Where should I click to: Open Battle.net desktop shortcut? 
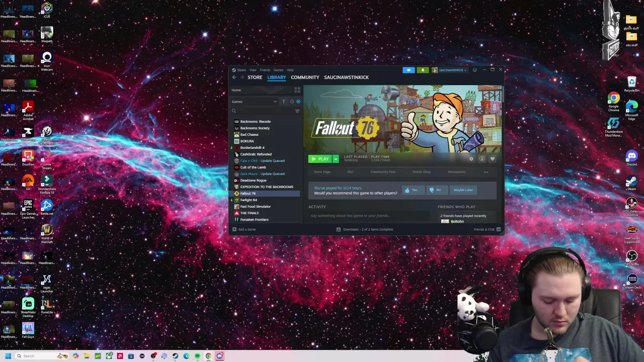(47, 207)
